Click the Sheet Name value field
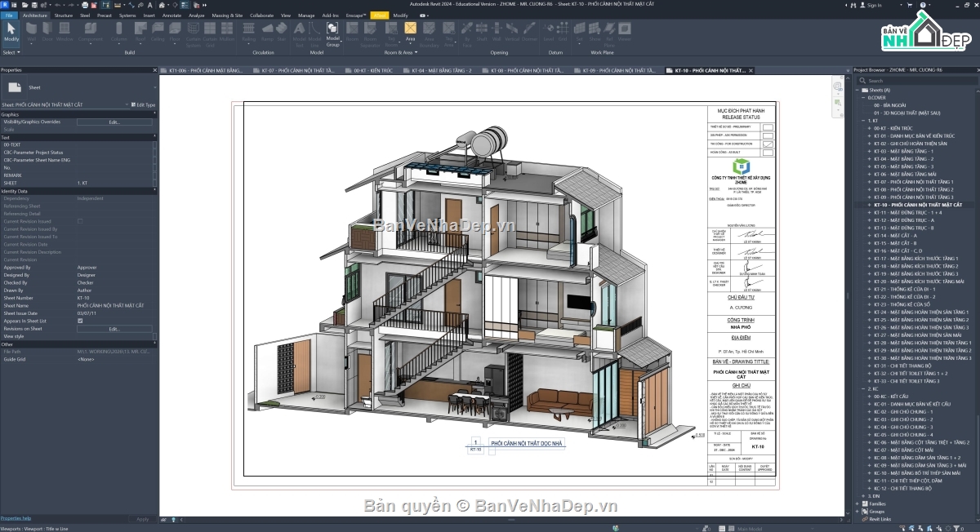Screen dimensions: 980x532 [x=114, y=305]
